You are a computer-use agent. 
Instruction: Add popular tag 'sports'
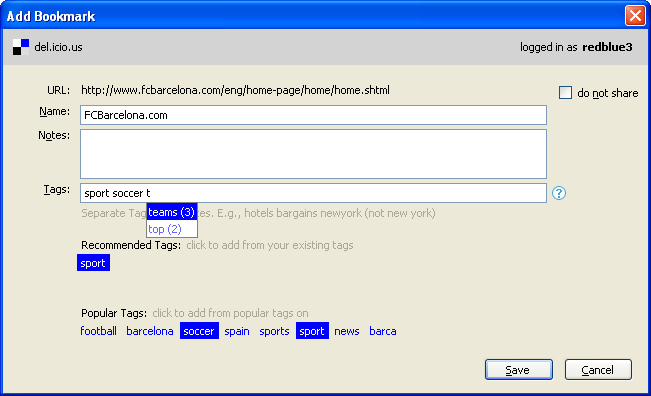tap(274, 331)
